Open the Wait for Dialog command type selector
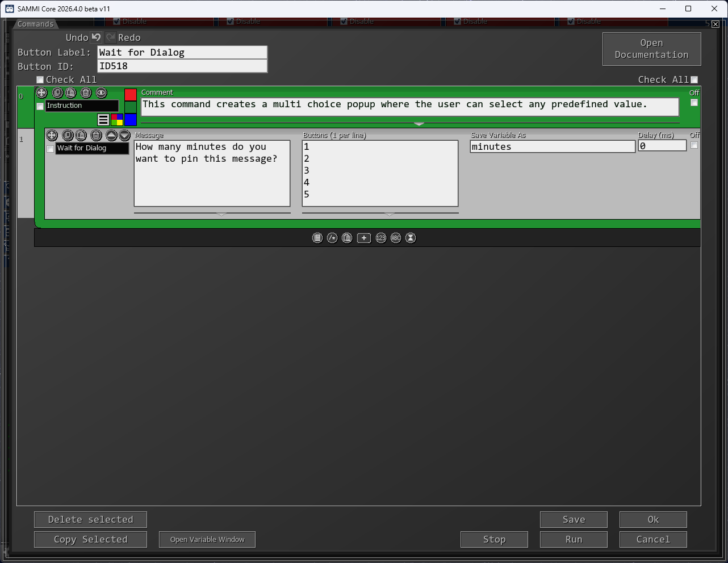The height and width of the screenshot is (563, 728). [x=92, y=148]
